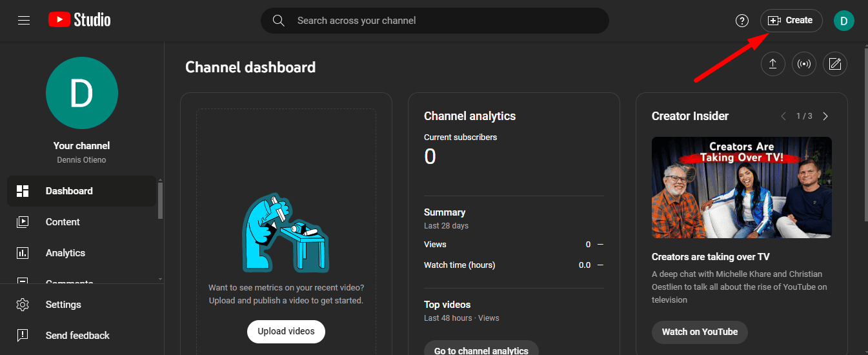Click the create post pencil icon
The height and width of the screenshot is (355, 868).
pos(834,64)
